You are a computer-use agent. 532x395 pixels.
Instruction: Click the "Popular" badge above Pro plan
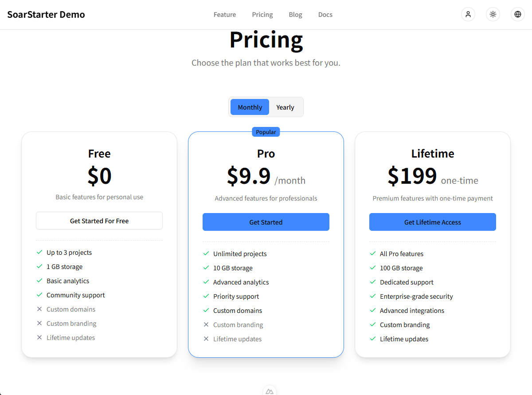point(266,132)
